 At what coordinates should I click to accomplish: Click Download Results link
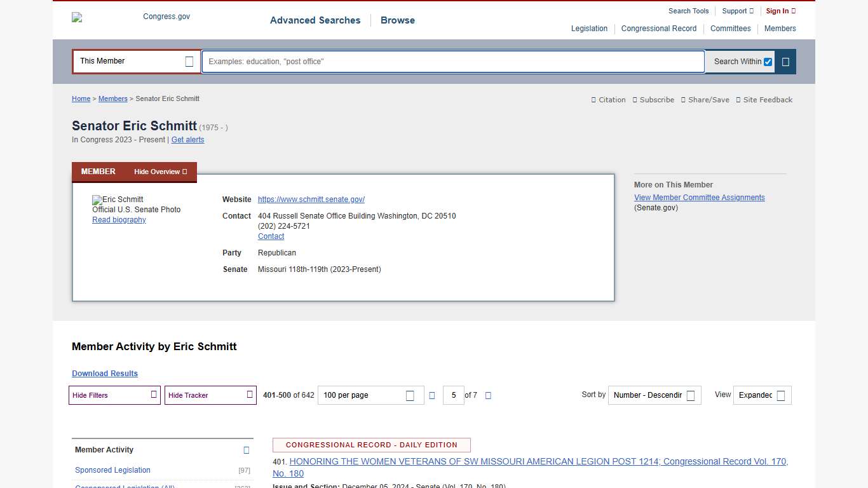click(105, 374)
